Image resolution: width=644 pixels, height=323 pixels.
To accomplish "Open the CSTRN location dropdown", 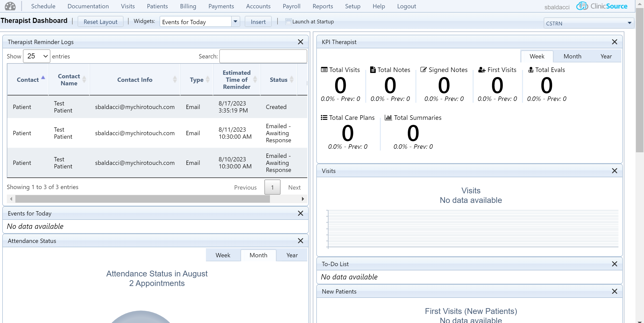I will point(589,23).
